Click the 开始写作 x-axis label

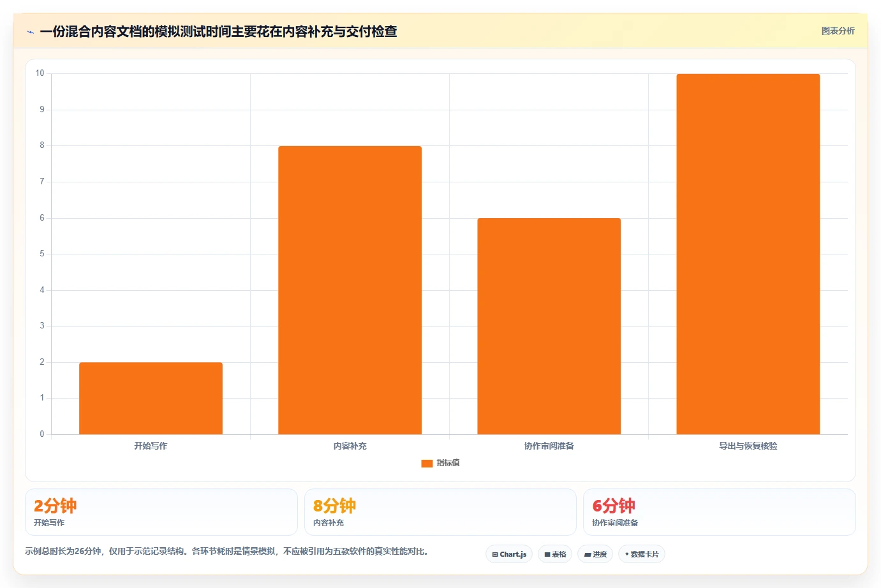(151, 446)
